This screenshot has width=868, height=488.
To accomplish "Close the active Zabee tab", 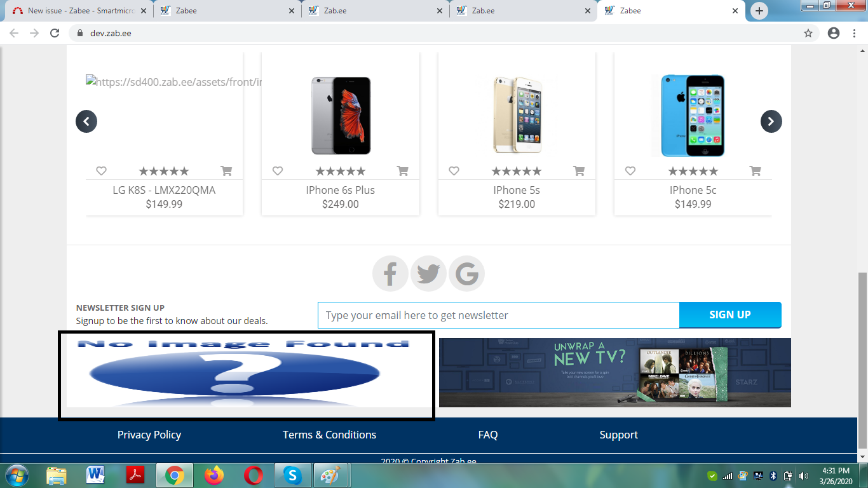I will pyautogui.click(x=735, y=11).
